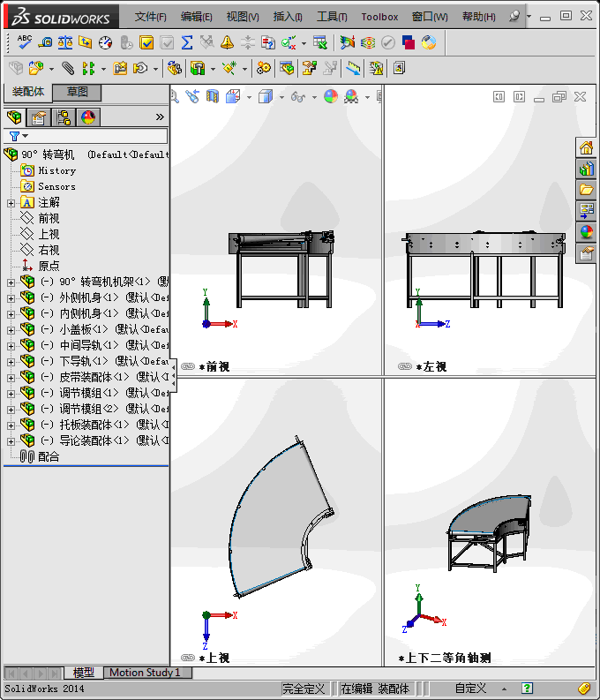Click the 自定义 units status button
The height and width of the screenshot is (700, 600).
click(x=470, y=689)
